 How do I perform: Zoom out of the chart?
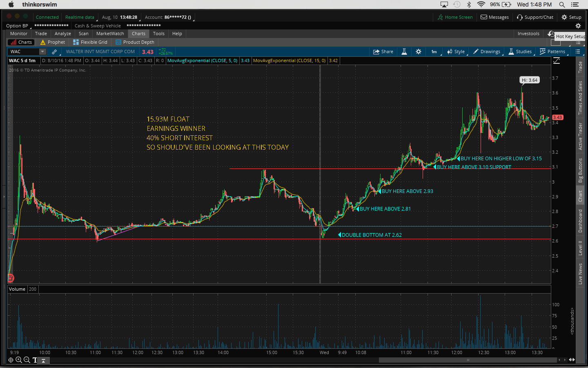tap(27, 360)
